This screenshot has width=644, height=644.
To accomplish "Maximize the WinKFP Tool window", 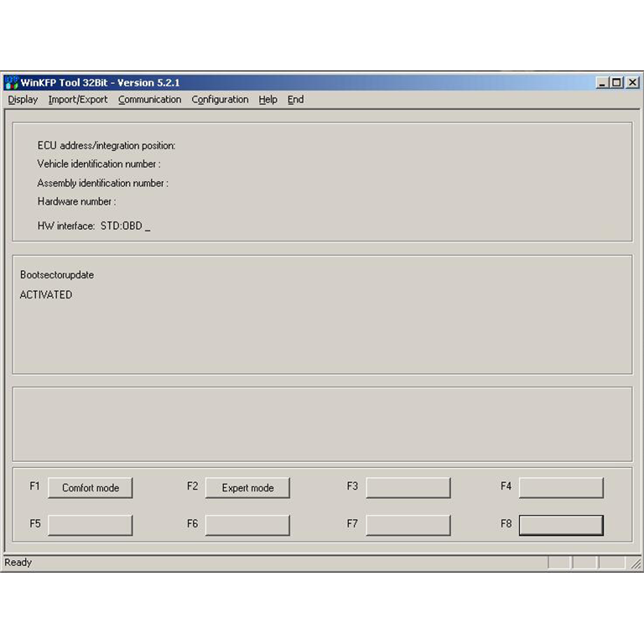I will pos(617,82).
